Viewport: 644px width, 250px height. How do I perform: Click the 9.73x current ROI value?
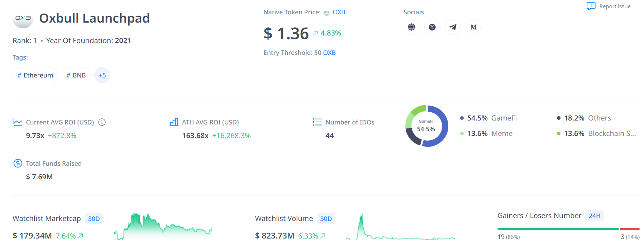click(x=35, y=136)
